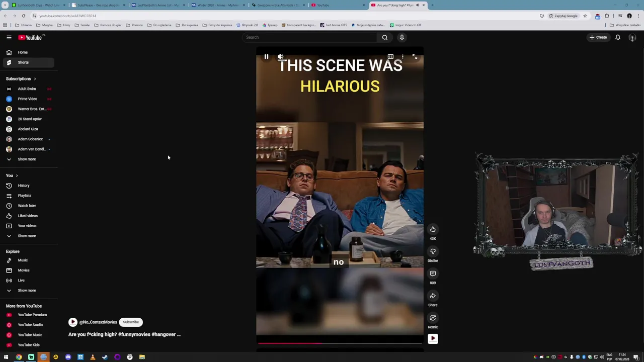Screen dimensions: 644x362
Task: Open YouTube Premium
Action: click(28, 315)
